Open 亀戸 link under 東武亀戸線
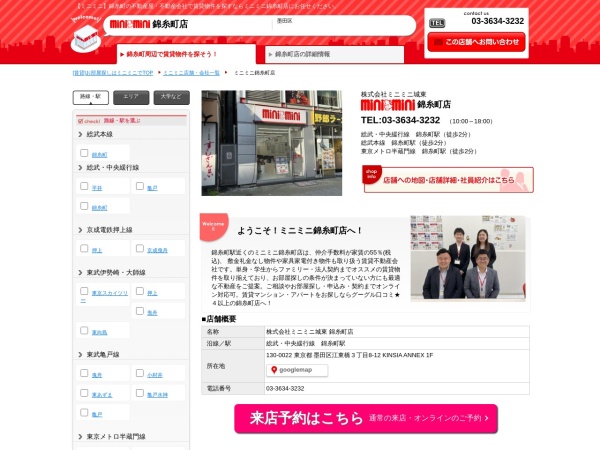Viewport: 600px width, 450px height. 97,414
